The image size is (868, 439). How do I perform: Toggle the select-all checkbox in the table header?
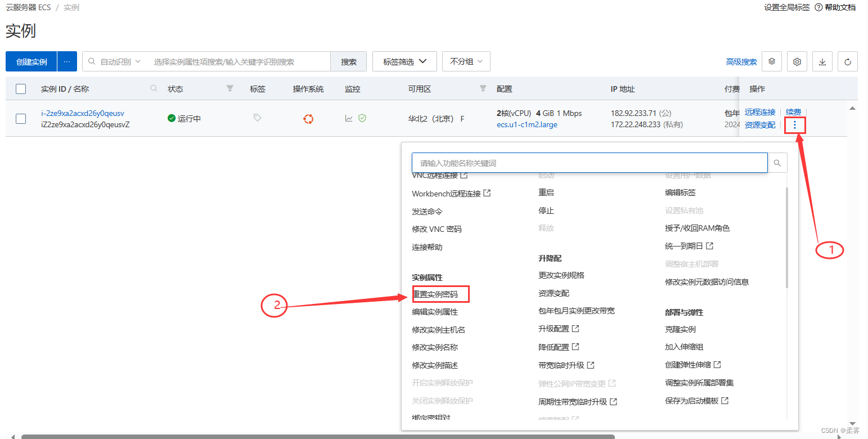click(x=21, y=89)
